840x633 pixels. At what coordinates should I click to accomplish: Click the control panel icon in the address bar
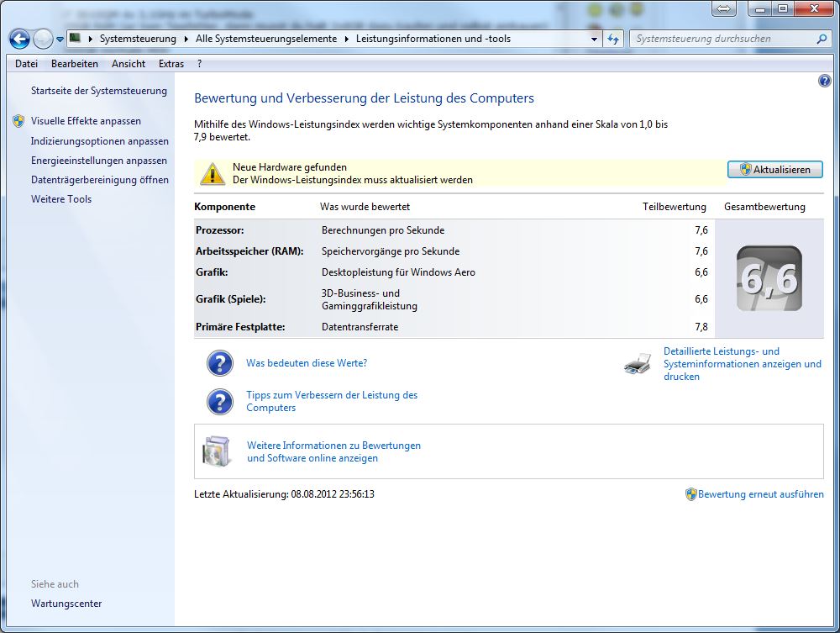pyautogui.click(x=76, y=38)
